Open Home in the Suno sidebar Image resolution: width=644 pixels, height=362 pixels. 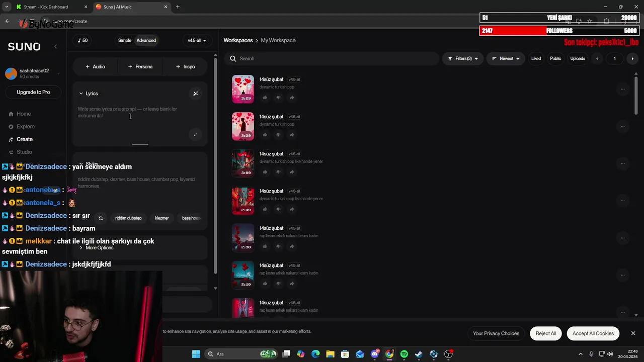pyautogui.click(x=20, y=114)
